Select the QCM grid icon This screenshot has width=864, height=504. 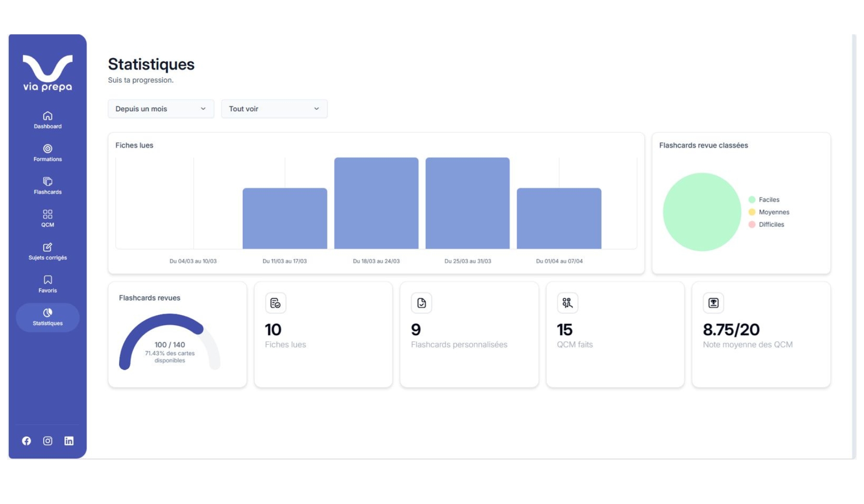coord(48,214)
